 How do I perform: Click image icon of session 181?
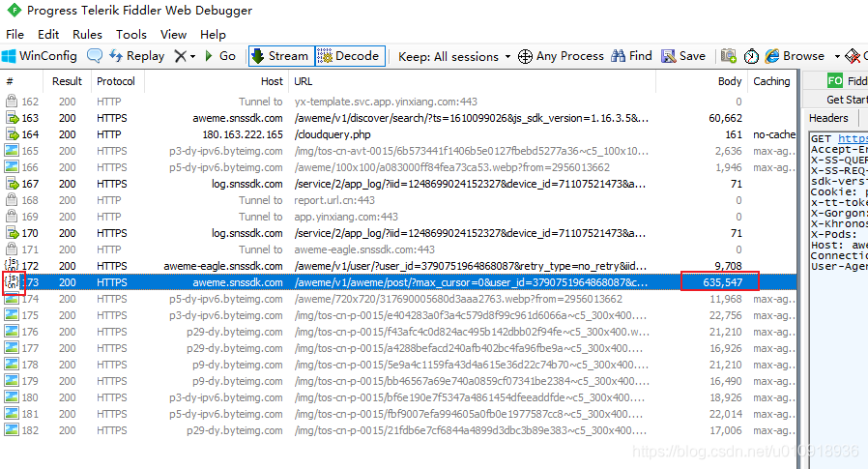click(x=11, y=414)
